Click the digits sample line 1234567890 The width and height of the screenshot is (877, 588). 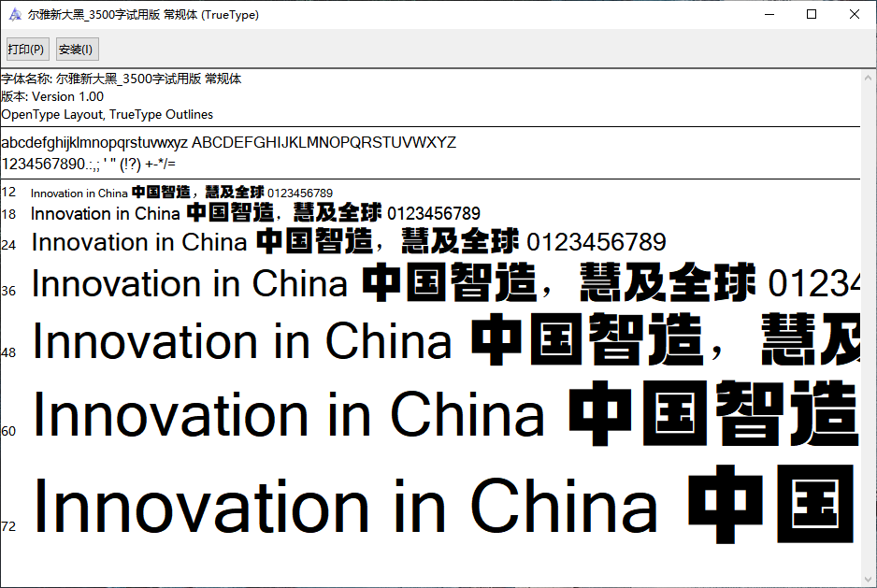point(89,164)
